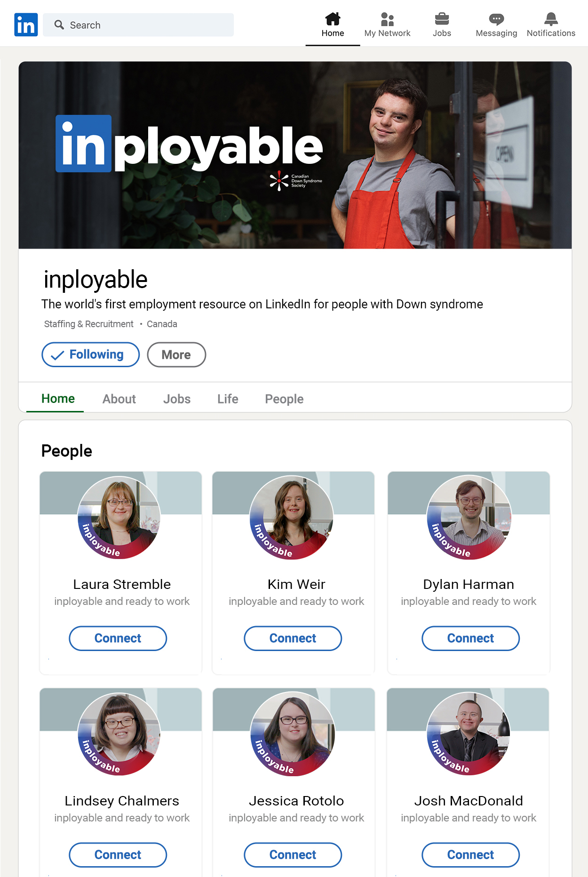Open Jessica Rotolo's profile photo
Viewport: 588px width, 877px height.
click(293, 734)
